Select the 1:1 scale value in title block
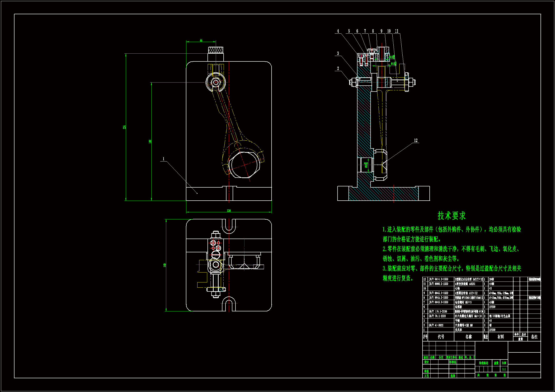Viewport: 555px width, 392px height. coord(504,369)
